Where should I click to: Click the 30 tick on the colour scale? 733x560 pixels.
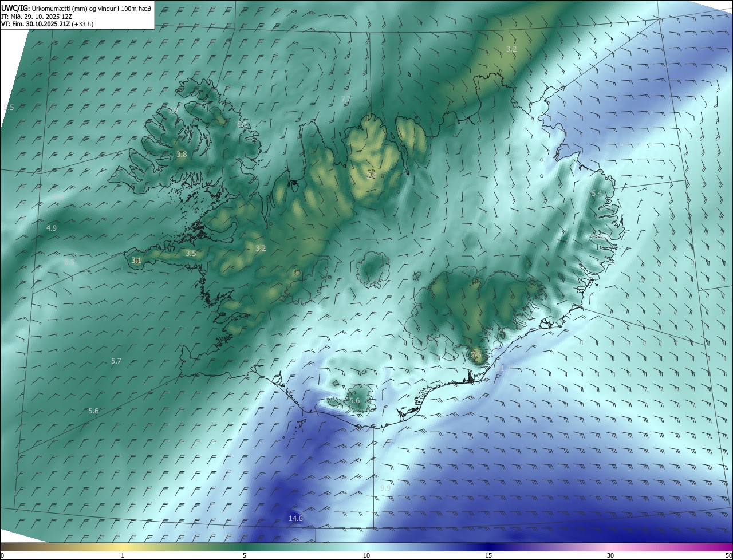(x=610, y=555)
